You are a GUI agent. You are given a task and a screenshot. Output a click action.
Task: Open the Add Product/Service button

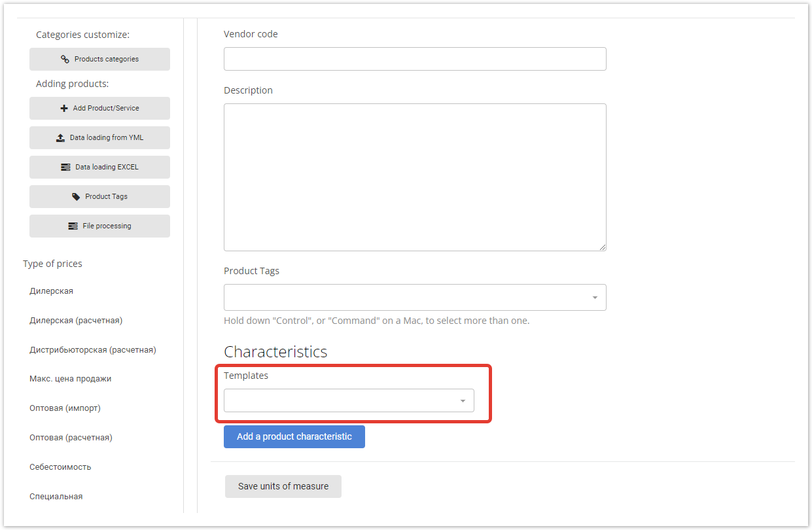click(99, 108)
